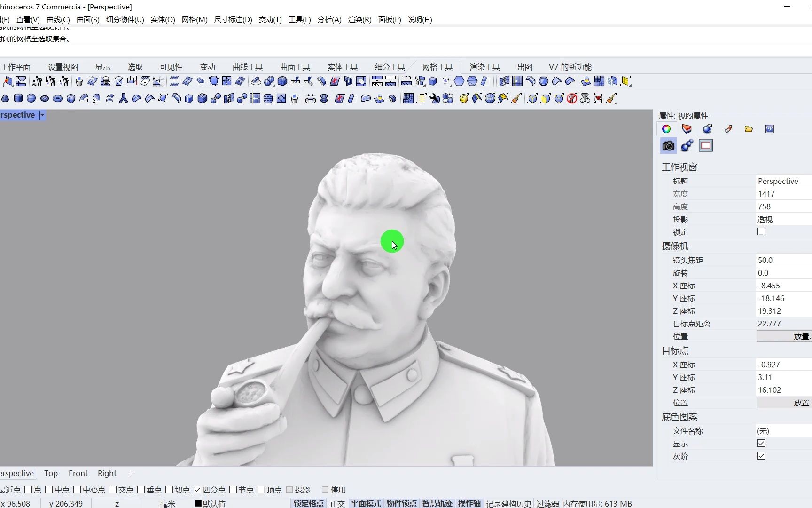This screenshot has height=508, width=812.
Task: Select the mesh sphere primitive tool
Action: (31, 98)
